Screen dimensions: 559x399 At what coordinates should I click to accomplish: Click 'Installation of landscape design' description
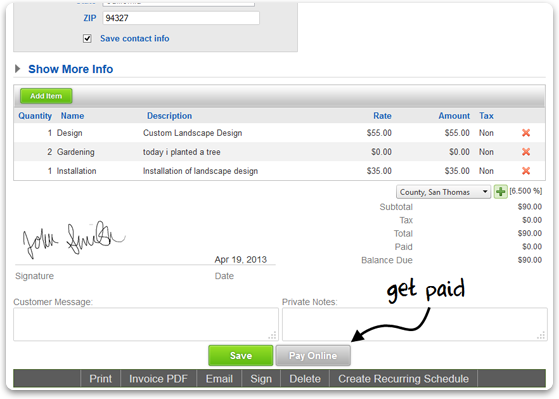point(200,171)
